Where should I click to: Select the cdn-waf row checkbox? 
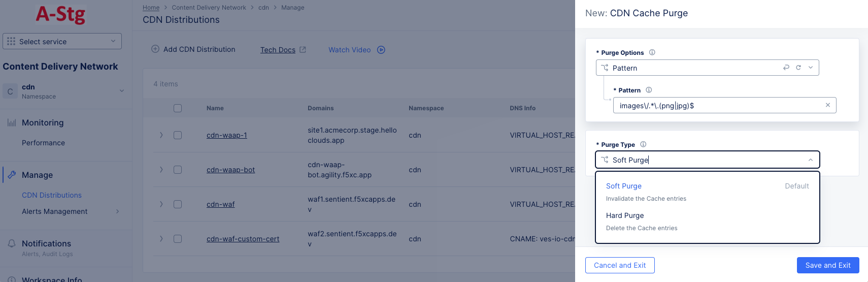click(x=178, y=204)
